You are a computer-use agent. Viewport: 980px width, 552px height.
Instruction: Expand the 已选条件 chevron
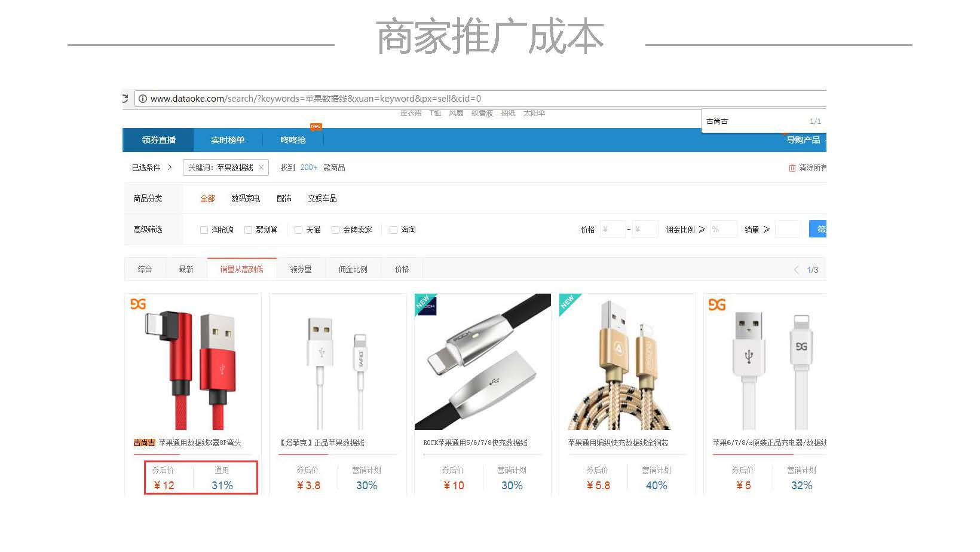tap(170, 167)
